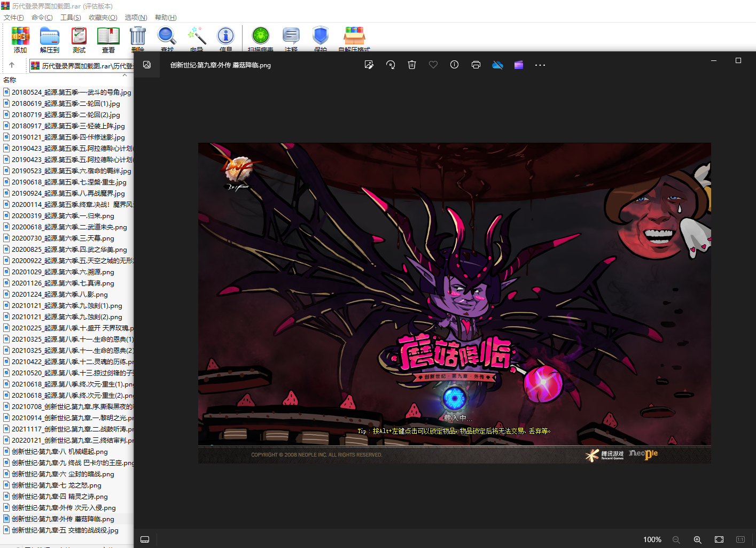Image resolution: width=756 pixels, height=548 pixels.
Task: Click the Photos app gallery icon
Action: coord(147,65)
